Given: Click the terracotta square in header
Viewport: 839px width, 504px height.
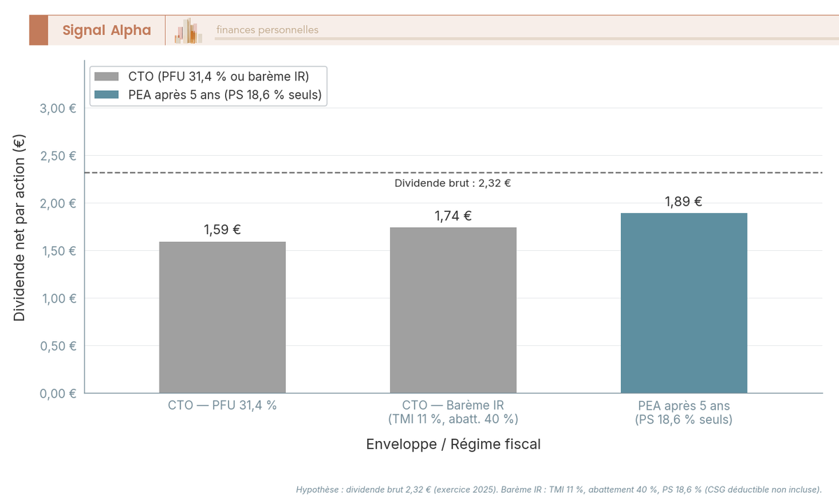Looking at the screenshot, I should (38, 30).
